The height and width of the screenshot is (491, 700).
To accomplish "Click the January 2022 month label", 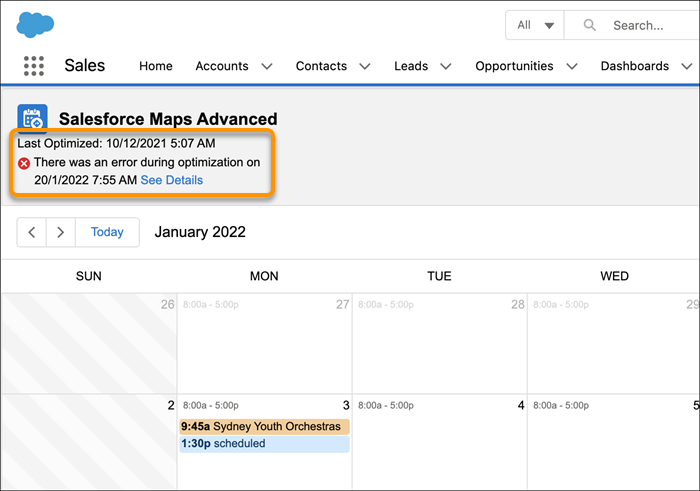I will (200, 232).
